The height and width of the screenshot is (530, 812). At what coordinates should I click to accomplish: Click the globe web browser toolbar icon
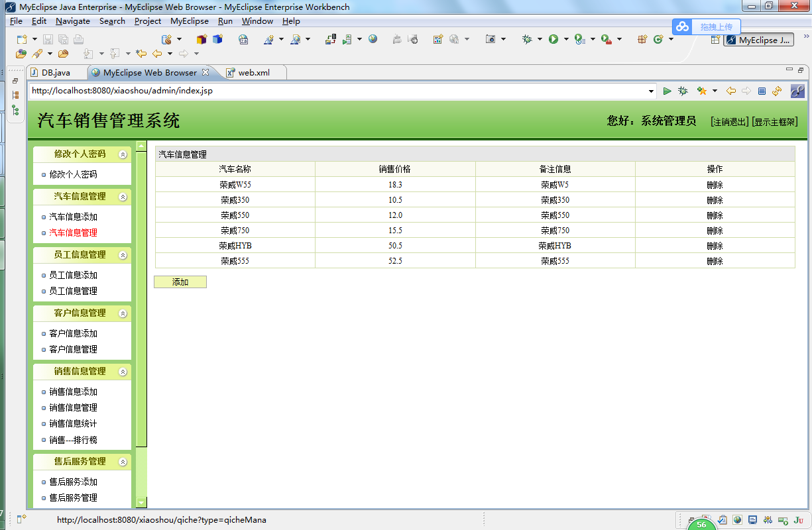pos(373,40)
